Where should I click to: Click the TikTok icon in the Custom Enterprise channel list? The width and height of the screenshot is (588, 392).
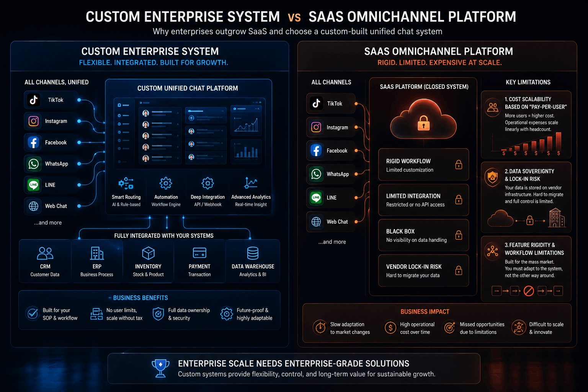(34, 100)
